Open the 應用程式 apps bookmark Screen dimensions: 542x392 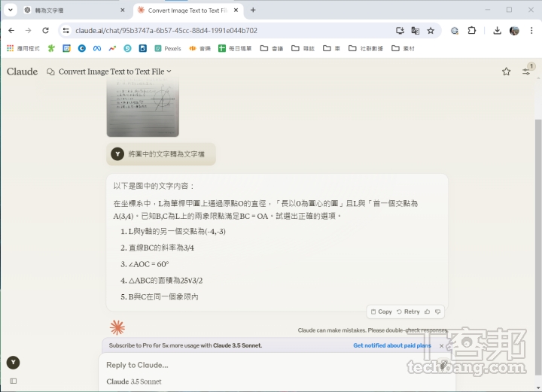(23, 48)
